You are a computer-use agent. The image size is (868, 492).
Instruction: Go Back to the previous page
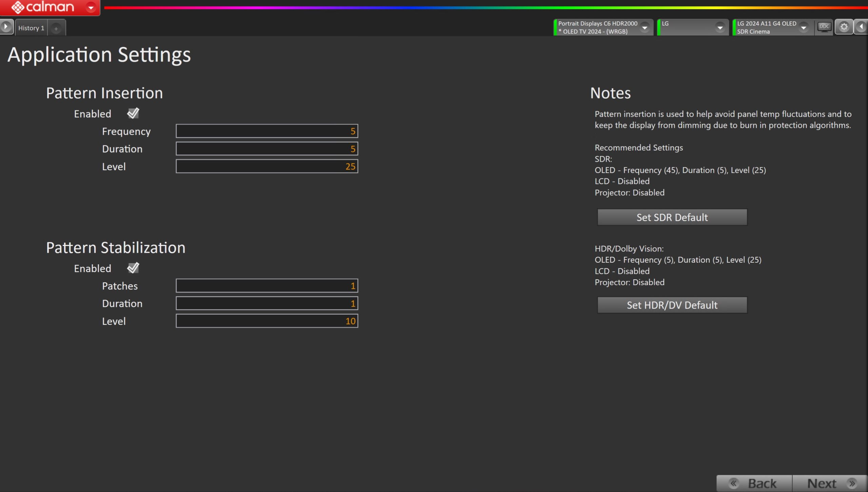(x=754, y=483)
